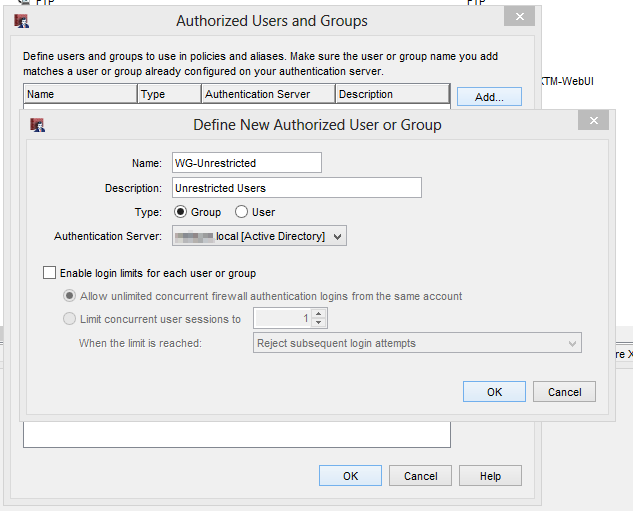This screenshot has width=633, height=511.
Task: Click OK in Authorized Users and Groups dialog
Action: coord(350,475)
